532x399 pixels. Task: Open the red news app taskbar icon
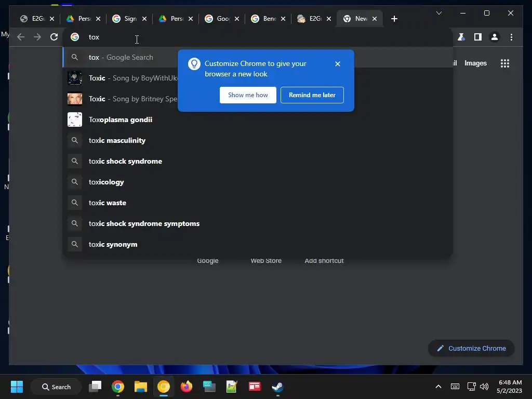pos(255,387)
